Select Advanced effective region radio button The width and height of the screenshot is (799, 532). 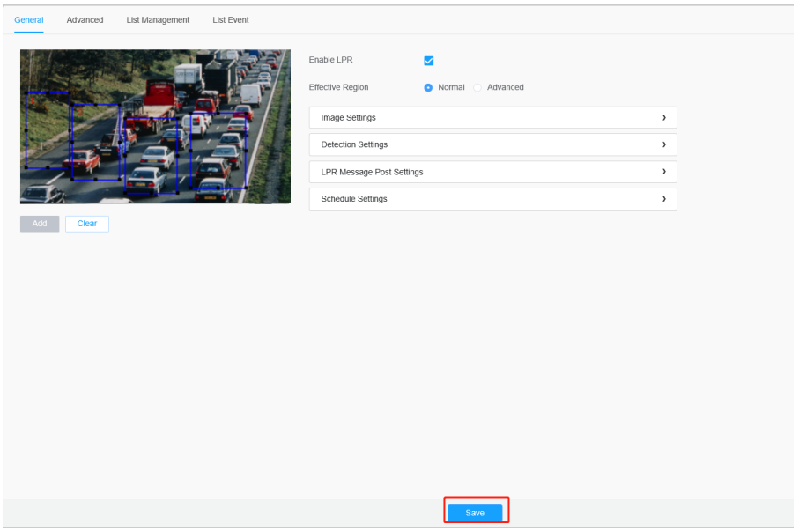477,88
